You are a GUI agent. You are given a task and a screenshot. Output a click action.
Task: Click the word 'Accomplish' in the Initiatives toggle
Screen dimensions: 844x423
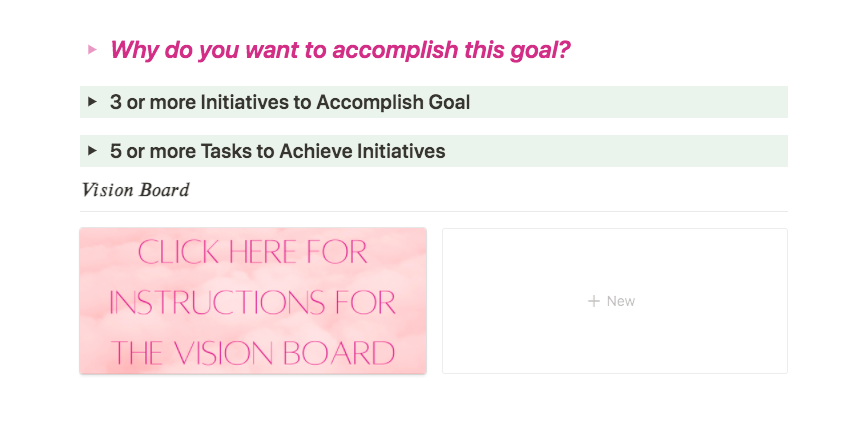coord(375,102)
